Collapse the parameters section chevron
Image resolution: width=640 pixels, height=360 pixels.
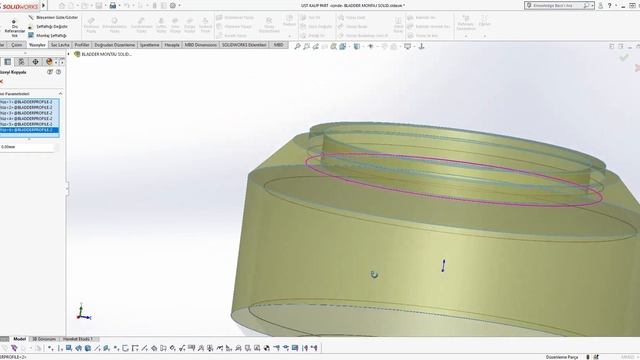(60, 93)
